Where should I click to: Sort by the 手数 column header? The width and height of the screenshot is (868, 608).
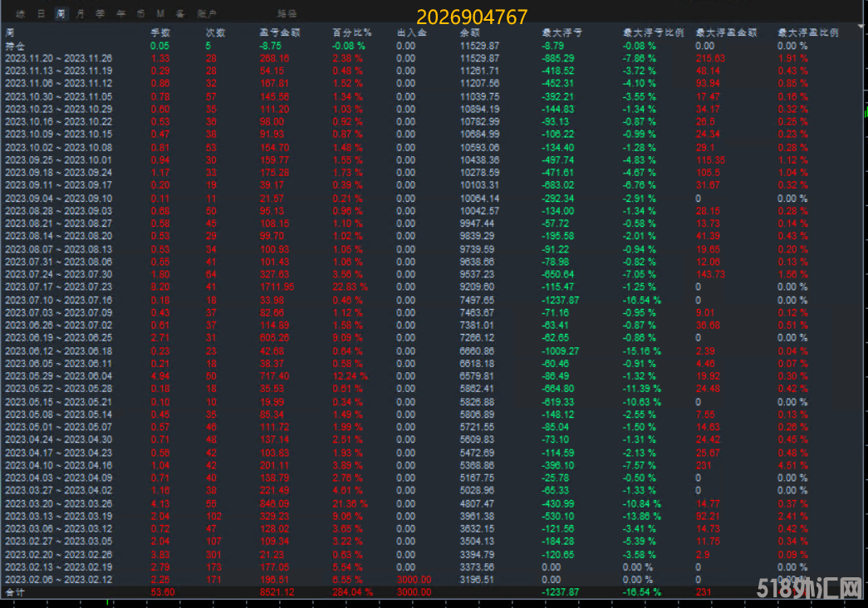[159, 33]
